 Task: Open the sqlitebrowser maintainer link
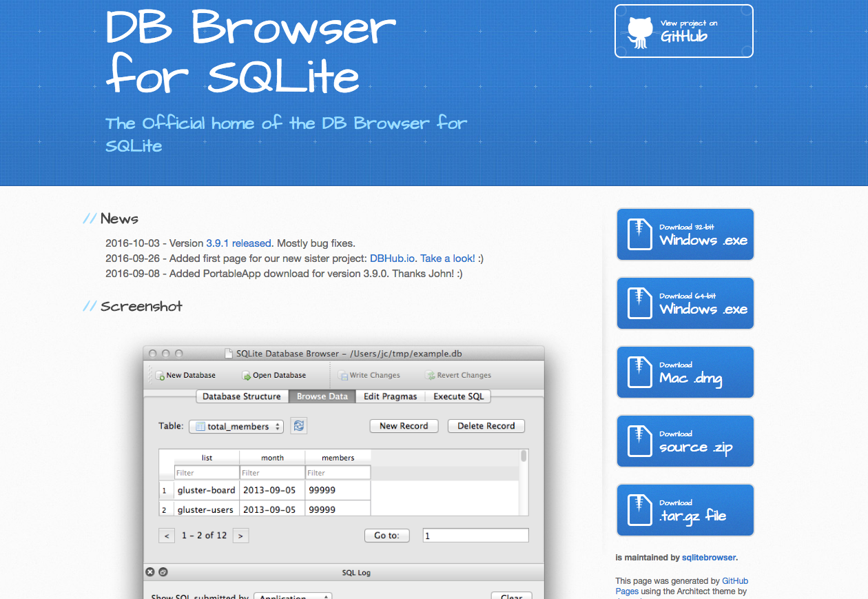709,558
